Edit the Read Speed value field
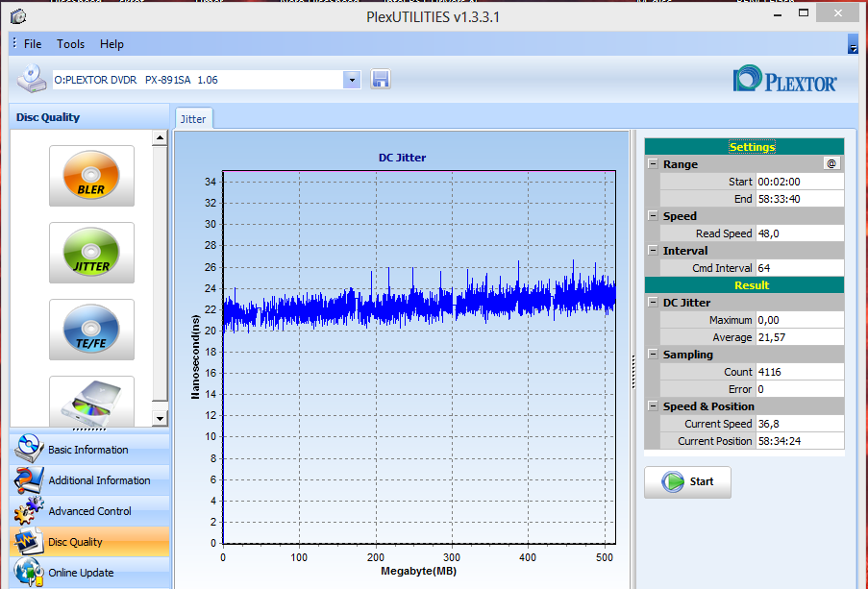 [800, 233]
